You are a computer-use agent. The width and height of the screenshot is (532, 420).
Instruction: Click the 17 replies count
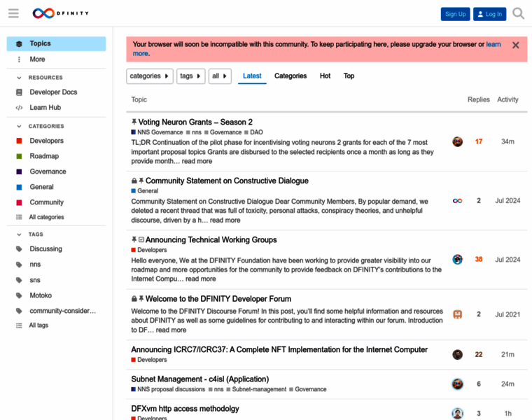(478, 142)
